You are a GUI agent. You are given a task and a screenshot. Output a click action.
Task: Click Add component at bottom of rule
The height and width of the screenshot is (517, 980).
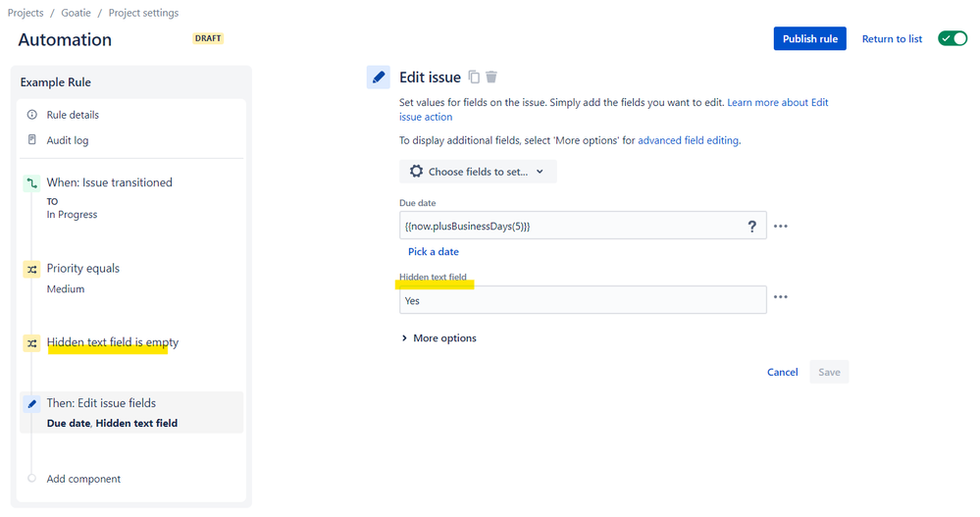pyautogui.click(x=83, y=479)
